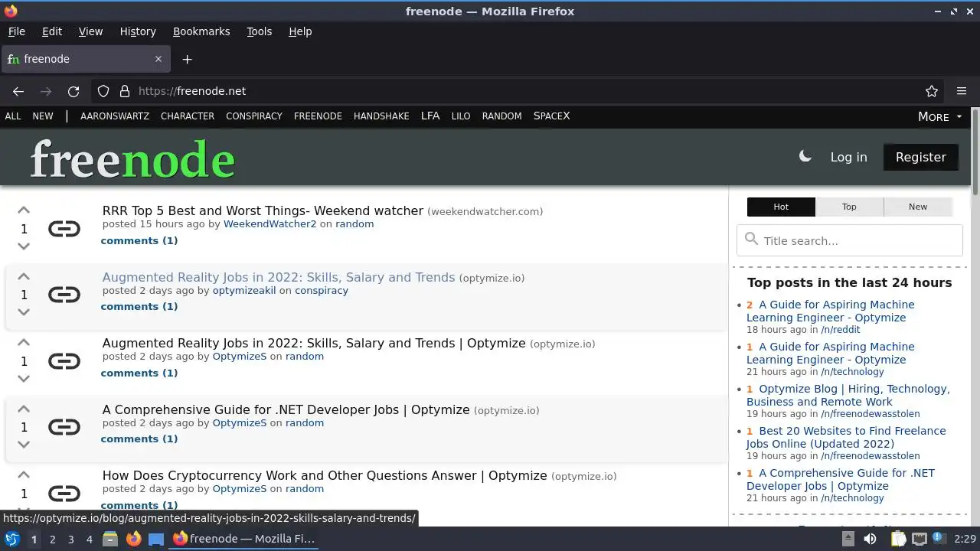Open the Help menu
This screenshot has width=980, height=551.
pos(300,31)
